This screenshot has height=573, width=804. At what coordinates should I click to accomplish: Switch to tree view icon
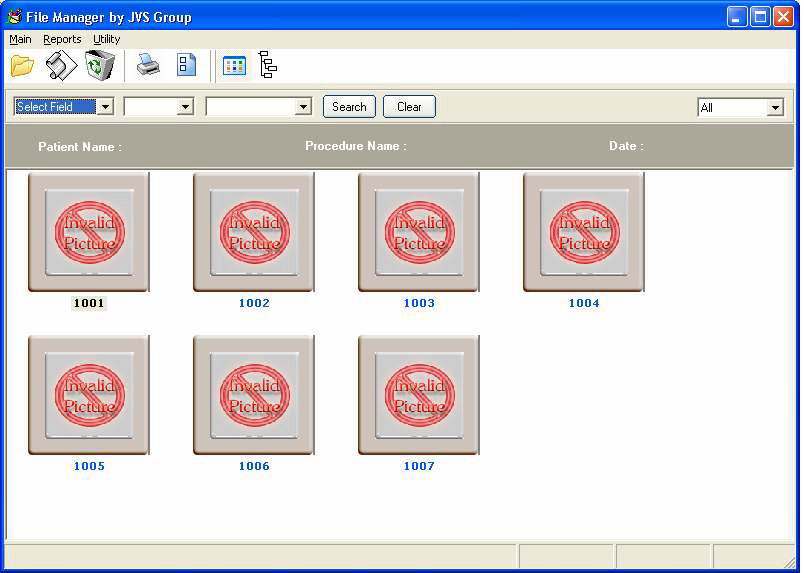[x=267, y=66]
